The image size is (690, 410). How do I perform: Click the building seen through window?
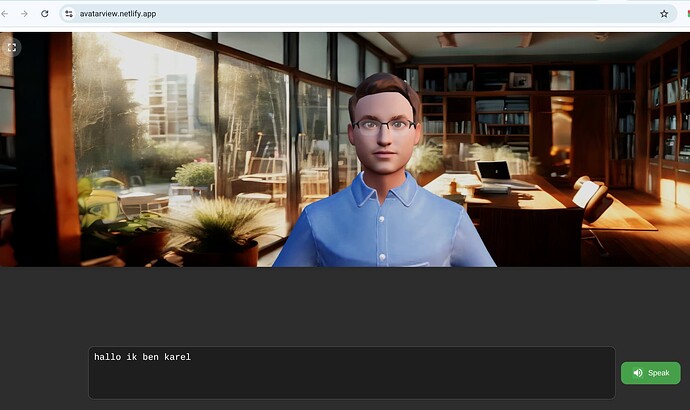tap(167, 105)
